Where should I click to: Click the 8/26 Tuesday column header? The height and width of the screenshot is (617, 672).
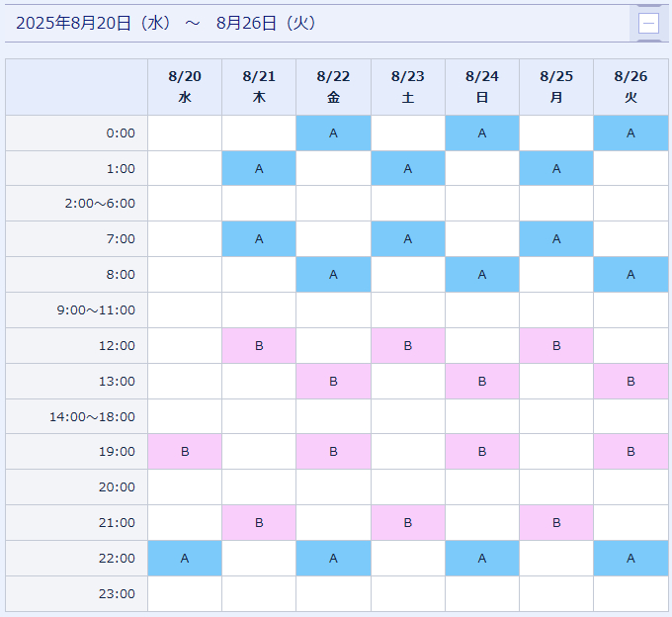(x=630, y=87)
